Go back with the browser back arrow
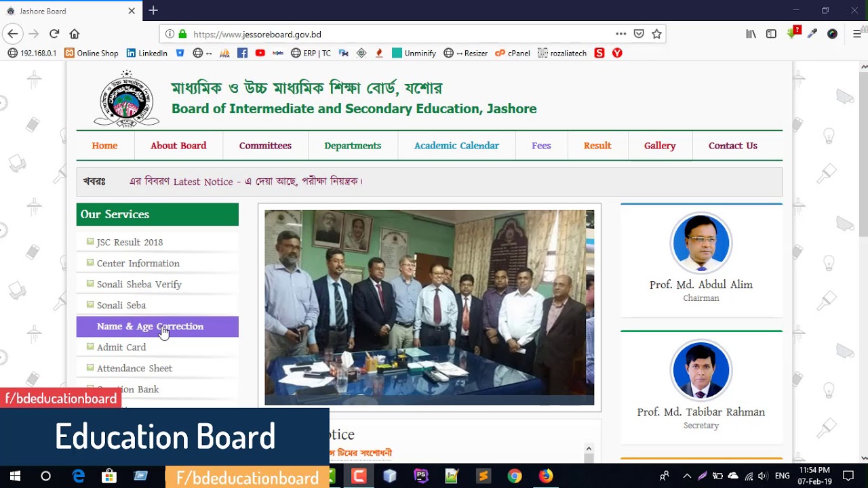Viewport: 868px width, 488px height. click(x=12, y=34)
